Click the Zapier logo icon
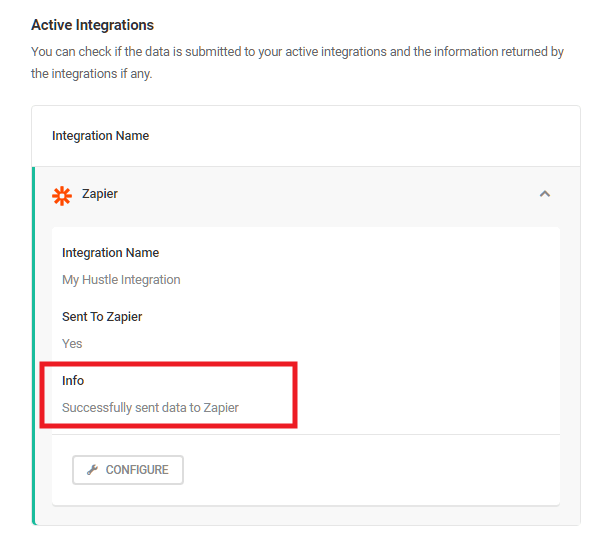Viewport: 610px width, 545px height. (x=62, y=196)
